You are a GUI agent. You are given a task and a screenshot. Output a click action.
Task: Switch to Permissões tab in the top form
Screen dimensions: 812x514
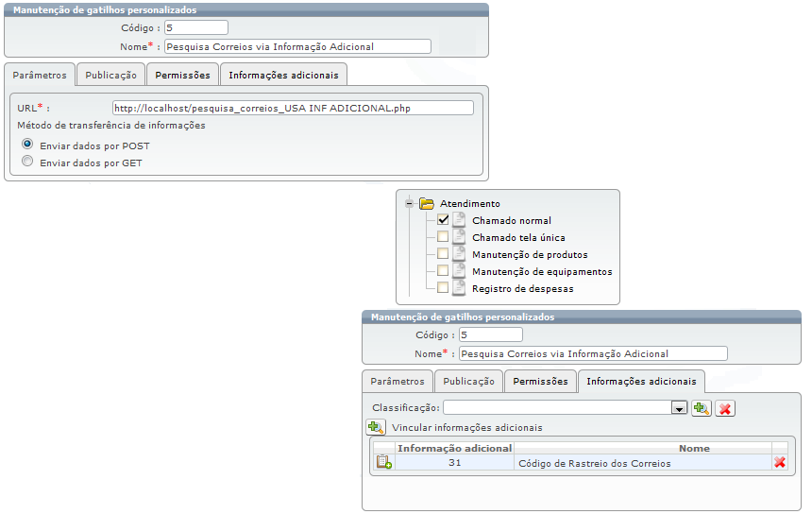182,75
